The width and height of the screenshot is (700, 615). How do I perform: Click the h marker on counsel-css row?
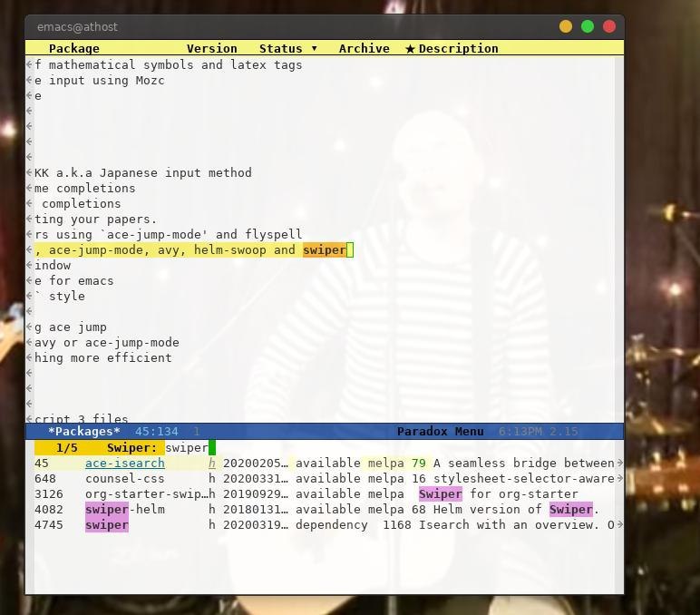[x=212, y=478]
